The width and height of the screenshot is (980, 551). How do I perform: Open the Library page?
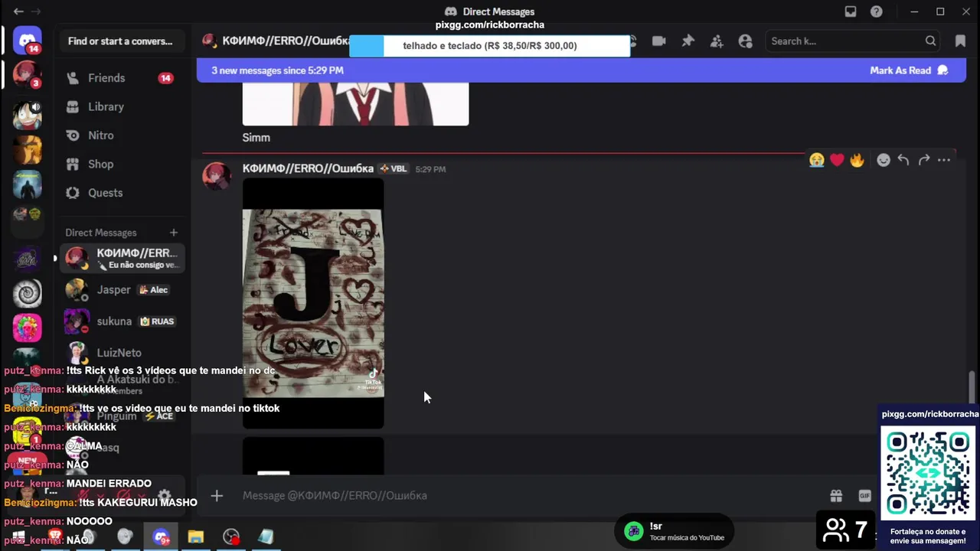tap(122, 107)
